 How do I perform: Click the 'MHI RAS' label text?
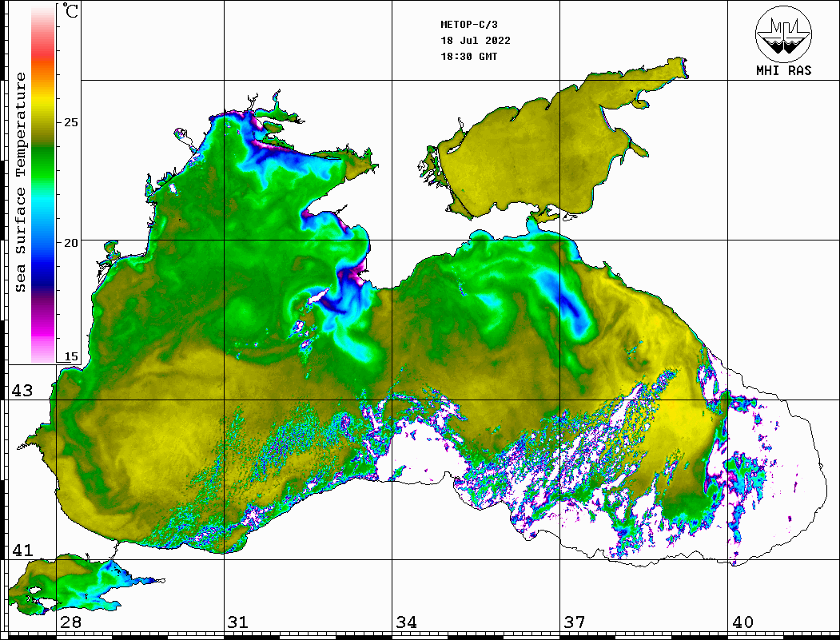[784, 70]
